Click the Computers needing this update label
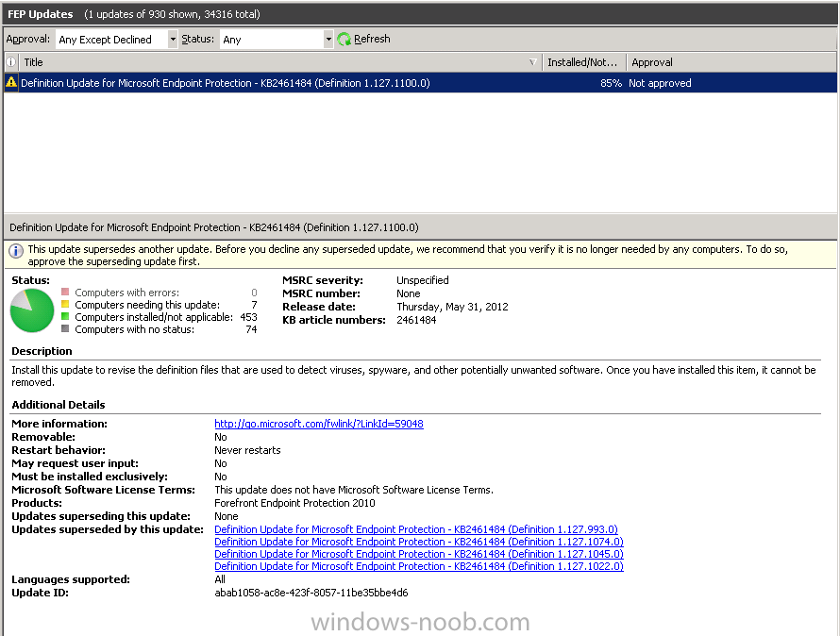The image size is (840, 636). (x=147, y=305)
